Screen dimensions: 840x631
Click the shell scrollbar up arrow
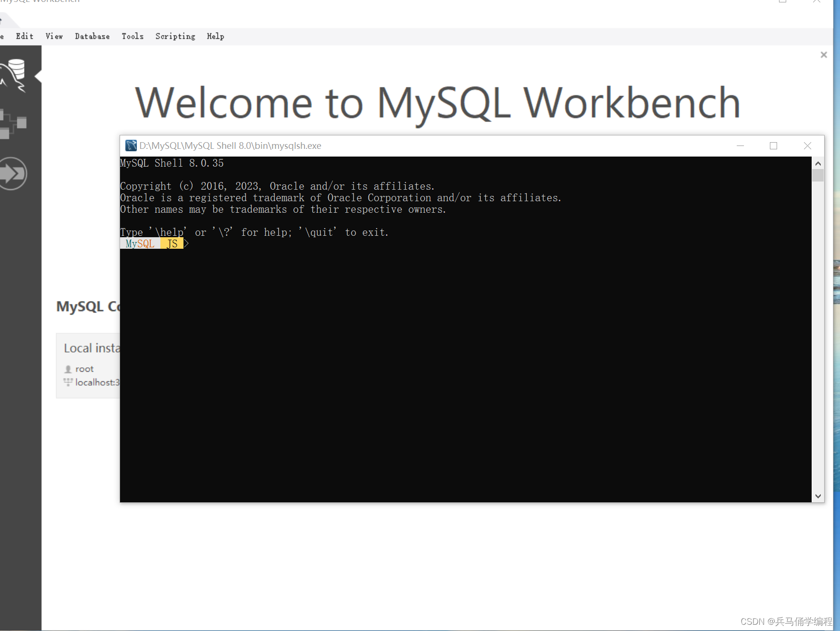tap(817, 163)
